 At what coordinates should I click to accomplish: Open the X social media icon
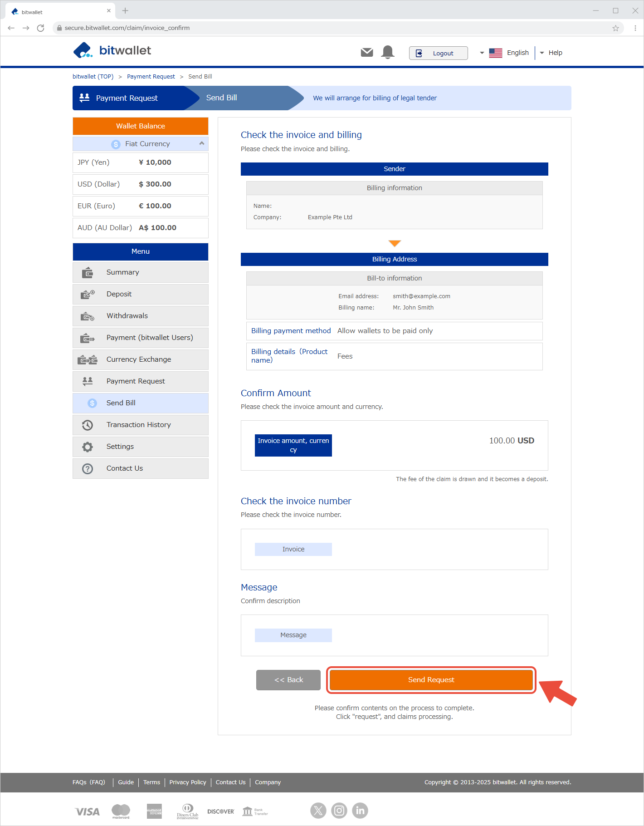(318, 811)
